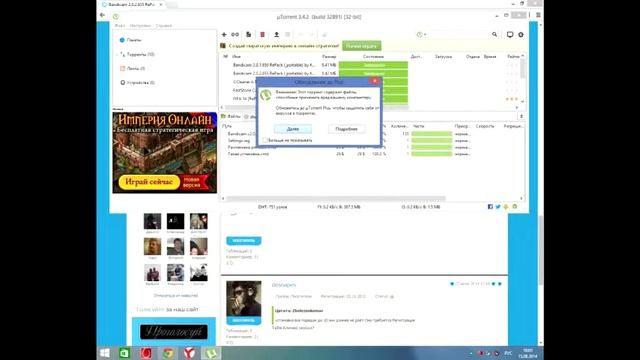Image resolution: width=640 pixels, height=360 pixels.
Task: Click horizontal scrollbar of file list pane
Action: tap(336, 199)
